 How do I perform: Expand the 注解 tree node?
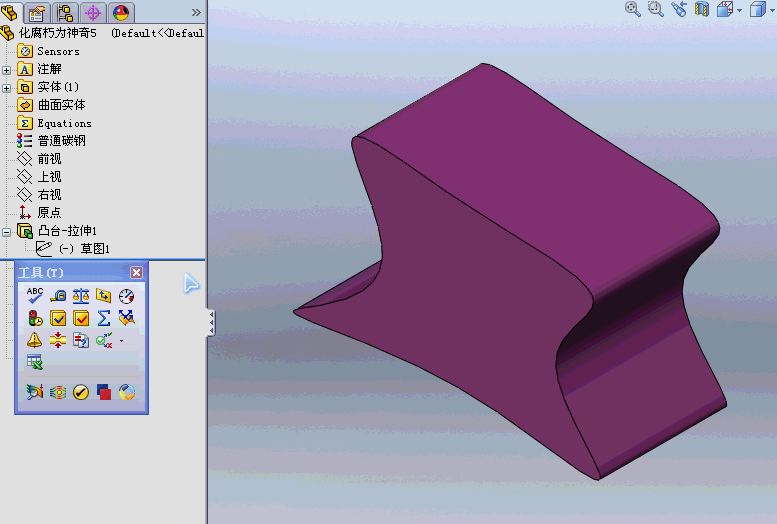coord(6,70)
